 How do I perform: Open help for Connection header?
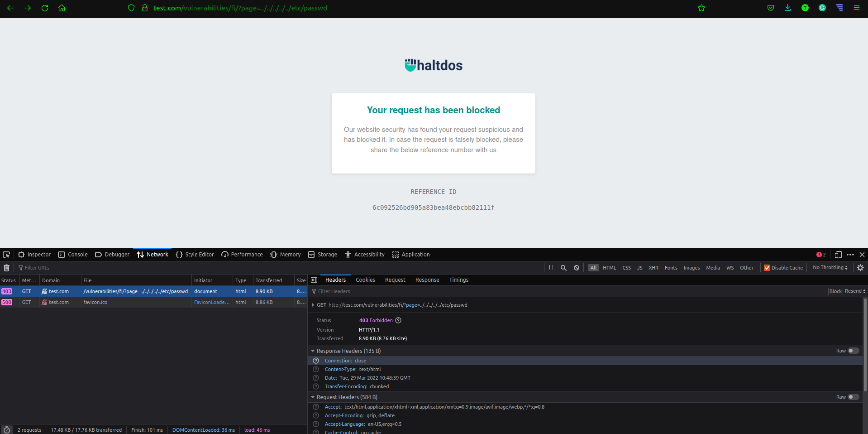(x=316, y=361)
